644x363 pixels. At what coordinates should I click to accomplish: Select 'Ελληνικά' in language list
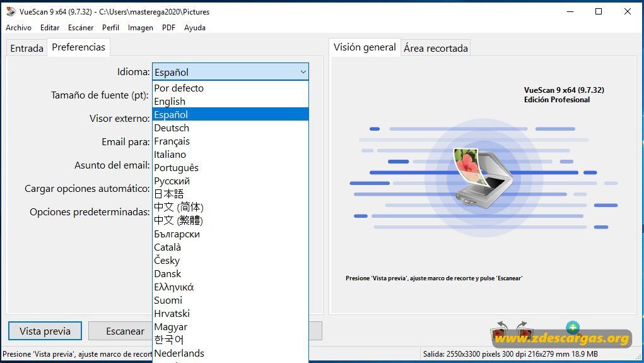pyautogui.click(x=230, y=287)
